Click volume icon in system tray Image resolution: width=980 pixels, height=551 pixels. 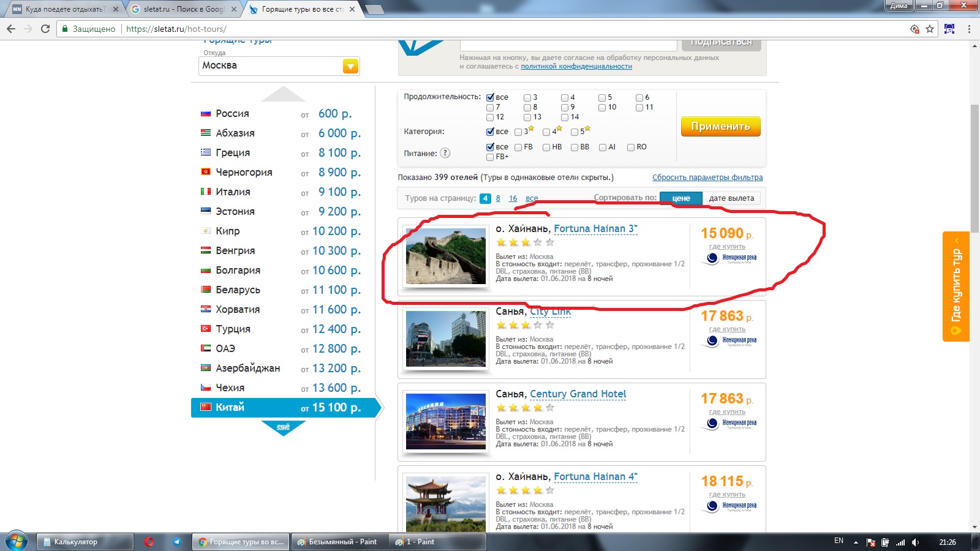(x=915, y=542)
